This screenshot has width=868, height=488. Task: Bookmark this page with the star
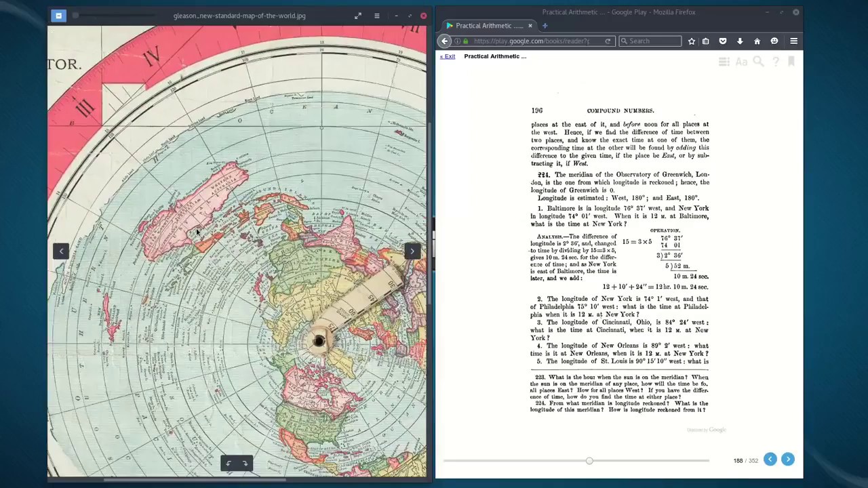point(692,41)
